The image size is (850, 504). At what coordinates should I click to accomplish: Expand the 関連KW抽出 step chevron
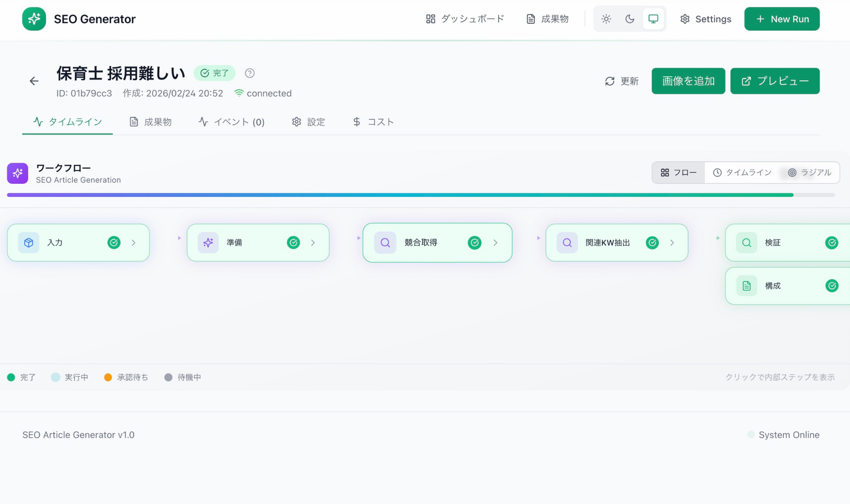672,243
